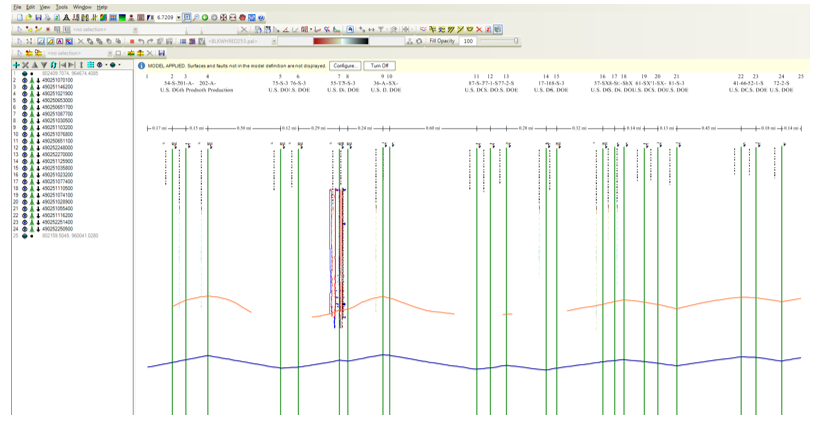The height and width of the screenshot is (434, 821).
Task: Toggle eye visibility for well 490252270000
Action: [25, 154]
